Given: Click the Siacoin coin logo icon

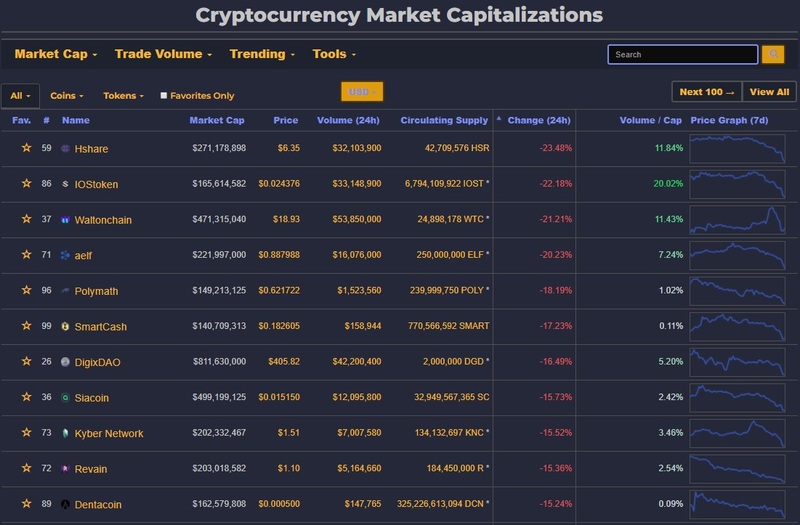Looking at the screenshot, I should pos(65,397).
